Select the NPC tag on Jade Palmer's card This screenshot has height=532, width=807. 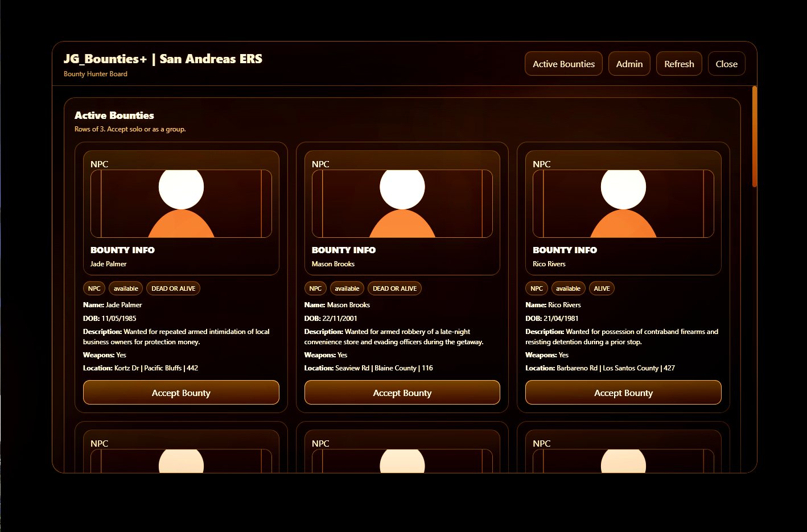click(94, 288)
